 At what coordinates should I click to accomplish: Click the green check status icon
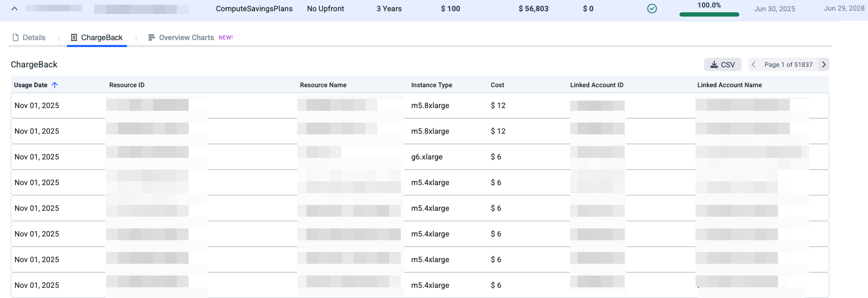coord(652,9)
